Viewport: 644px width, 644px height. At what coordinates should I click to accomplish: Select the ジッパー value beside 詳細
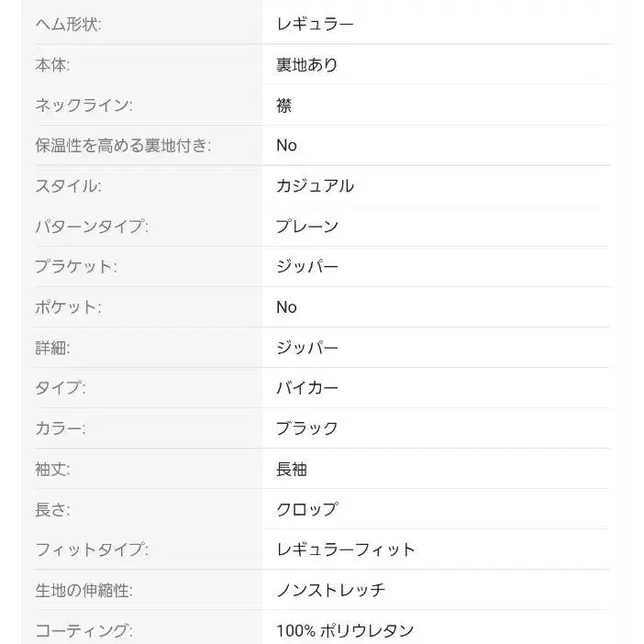pos(306,348)
